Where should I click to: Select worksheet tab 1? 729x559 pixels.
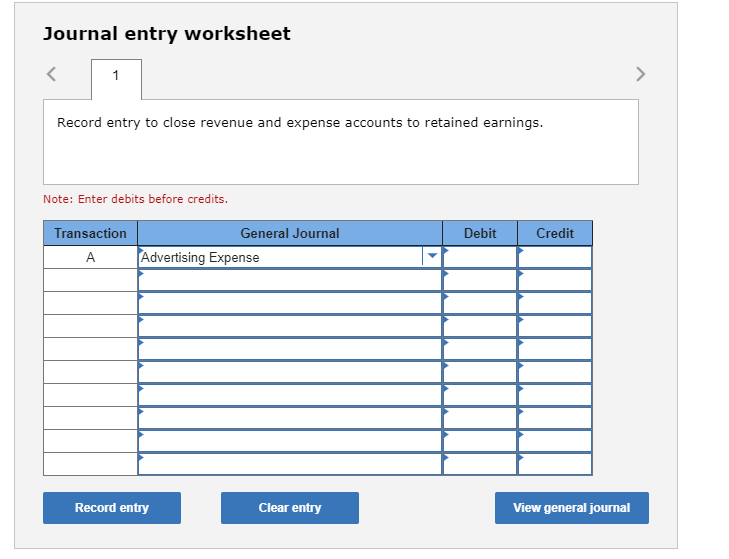click(x=116, y=79)
